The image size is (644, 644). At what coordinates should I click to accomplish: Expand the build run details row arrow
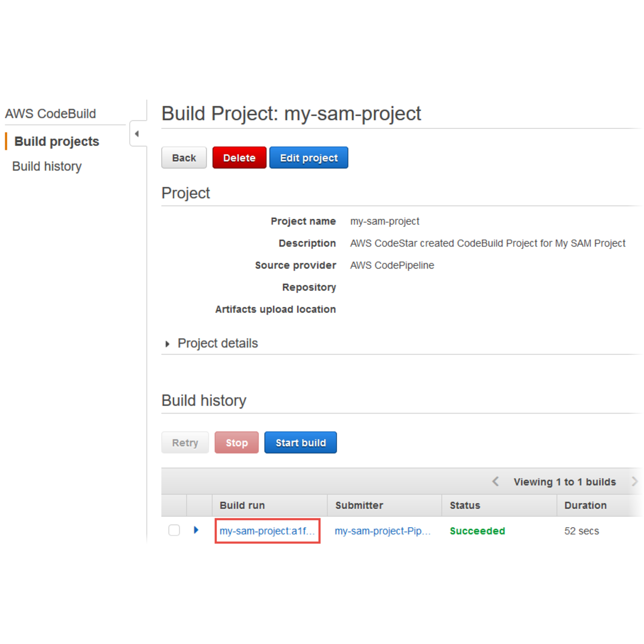196,530
